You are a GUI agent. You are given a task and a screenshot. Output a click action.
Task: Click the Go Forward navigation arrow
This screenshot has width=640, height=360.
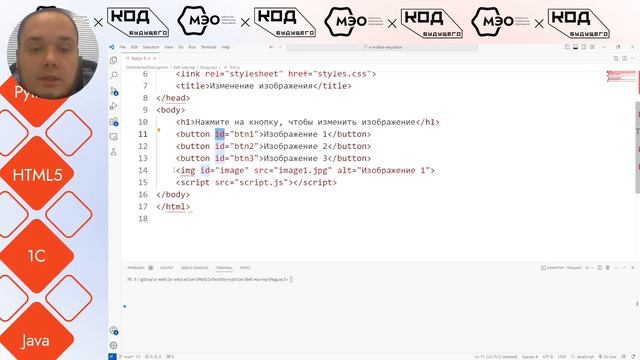[280, 47]
